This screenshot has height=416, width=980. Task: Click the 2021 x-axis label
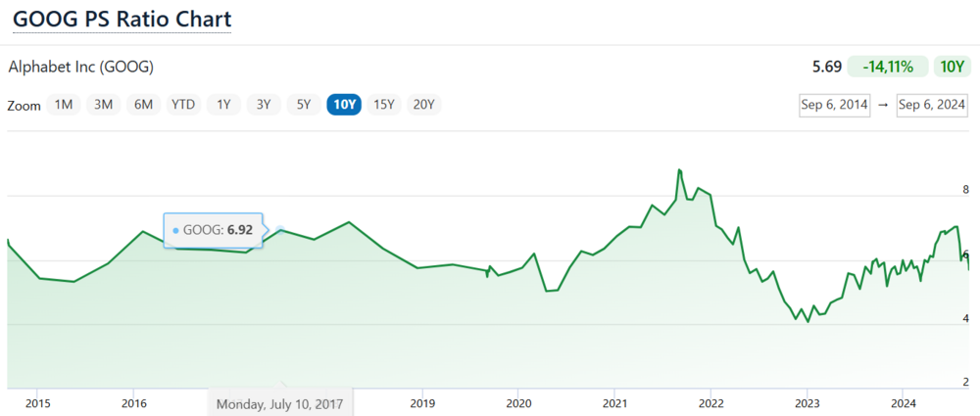tap(615, 403)
